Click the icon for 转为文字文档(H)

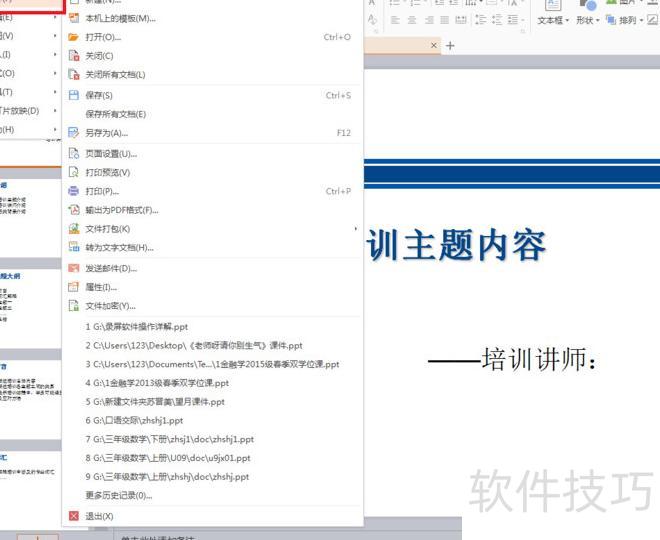(x=74, y=247)
